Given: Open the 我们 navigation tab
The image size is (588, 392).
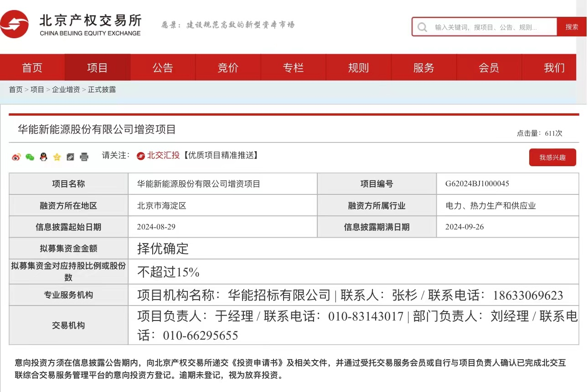Looking at the screenshot, I should (554, 68).
